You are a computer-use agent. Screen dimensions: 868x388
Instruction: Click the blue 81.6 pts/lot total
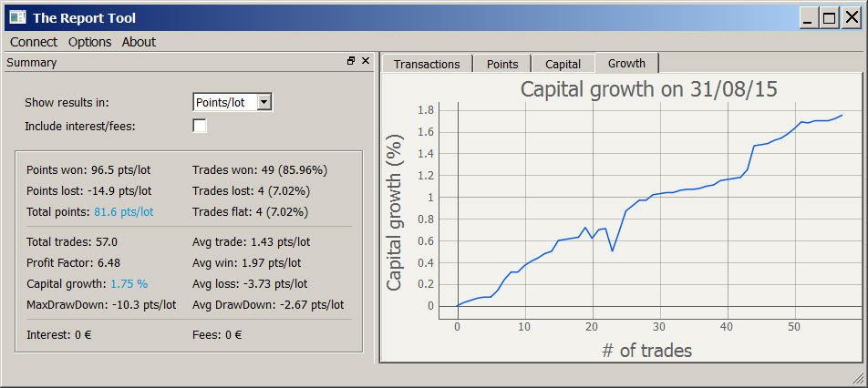pos(123,211)
